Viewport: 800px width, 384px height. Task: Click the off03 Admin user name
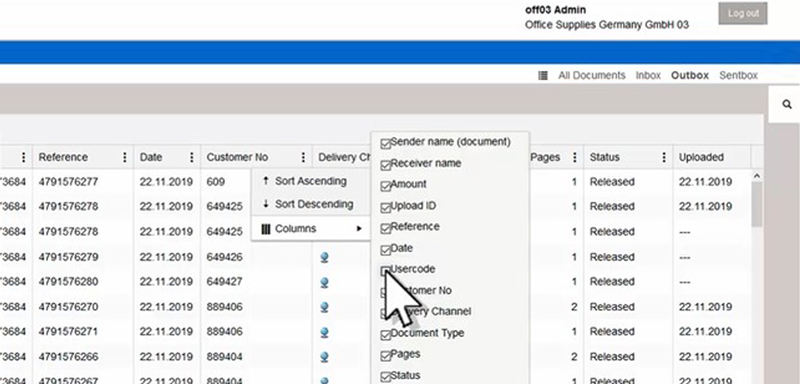555,10
